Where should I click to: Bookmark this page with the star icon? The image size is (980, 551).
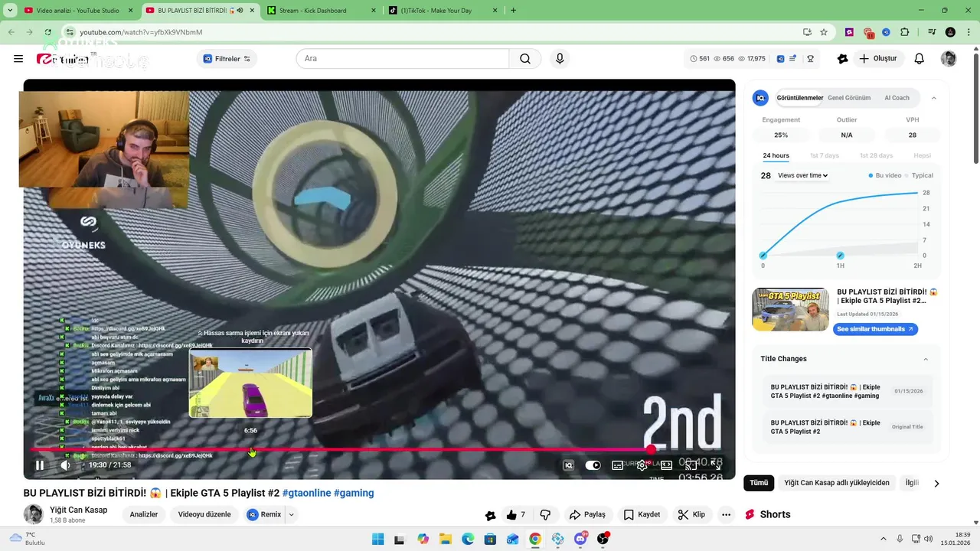pos(824,32)
